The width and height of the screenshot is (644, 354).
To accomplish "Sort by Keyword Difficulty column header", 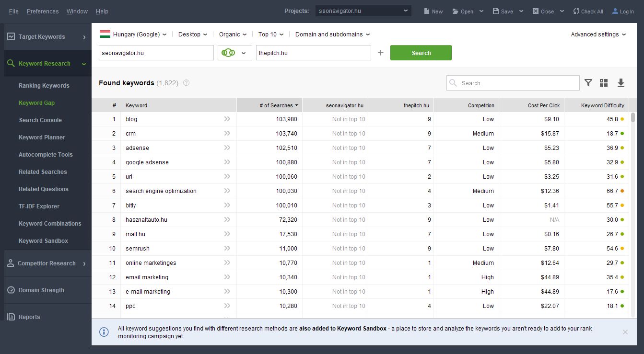I will coord(597,105).
